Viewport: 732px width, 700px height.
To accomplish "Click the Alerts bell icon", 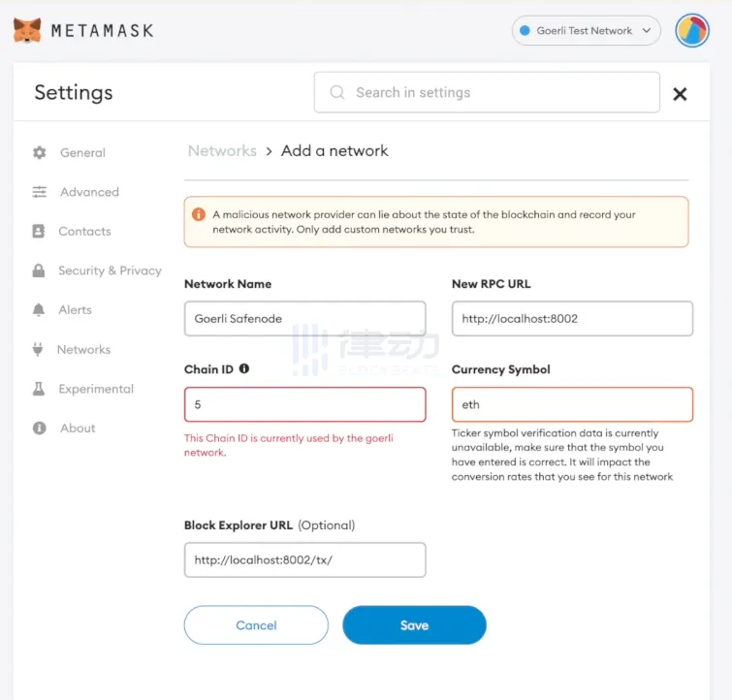I will click(x=39, y=310).
